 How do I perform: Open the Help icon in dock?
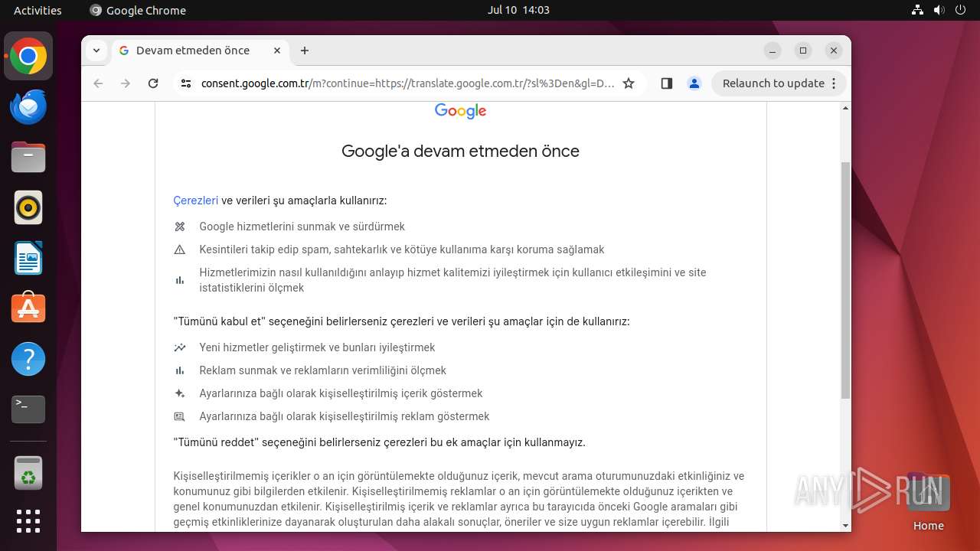[28, 359]
